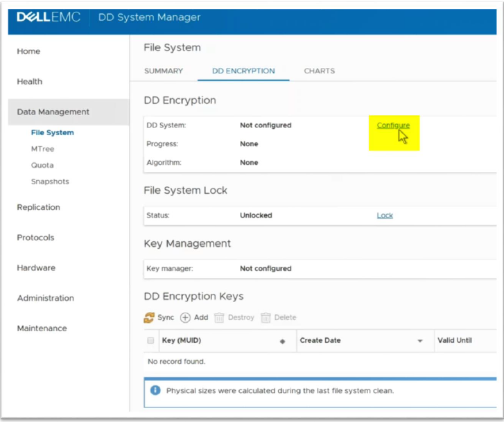Click the Add button label

[201, 317]
